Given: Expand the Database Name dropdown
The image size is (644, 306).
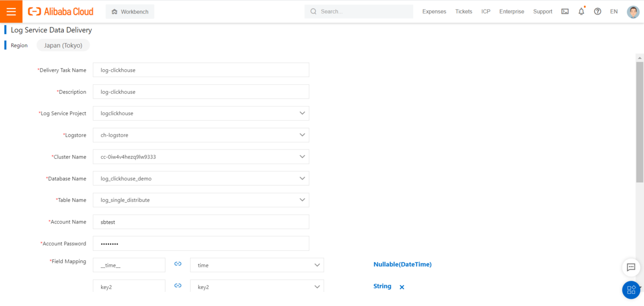Looking at the screenshot, I should 201,178.
